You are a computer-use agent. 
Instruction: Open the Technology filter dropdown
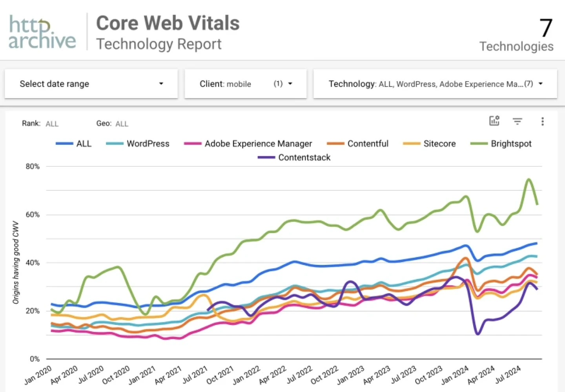pos(435,84)
